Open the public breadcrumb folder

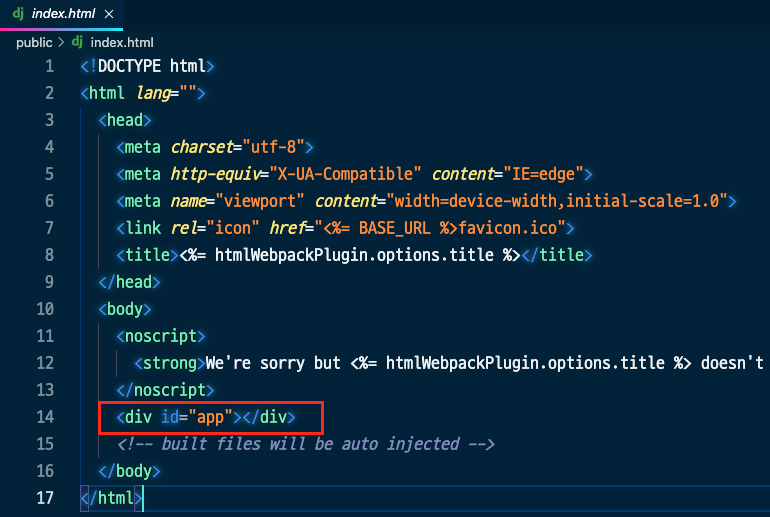coord(34,43)
